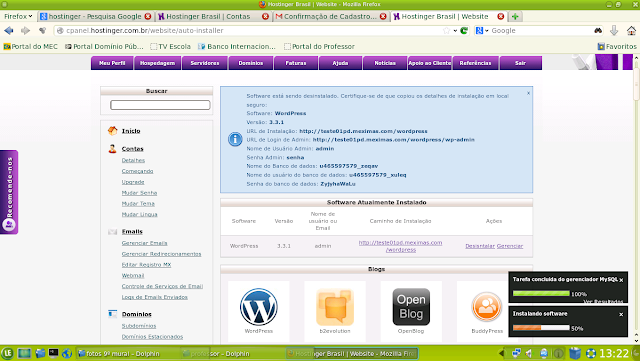Click the Buscar search input field
Screen dimensions: 640x361
(x=160, y=105)
